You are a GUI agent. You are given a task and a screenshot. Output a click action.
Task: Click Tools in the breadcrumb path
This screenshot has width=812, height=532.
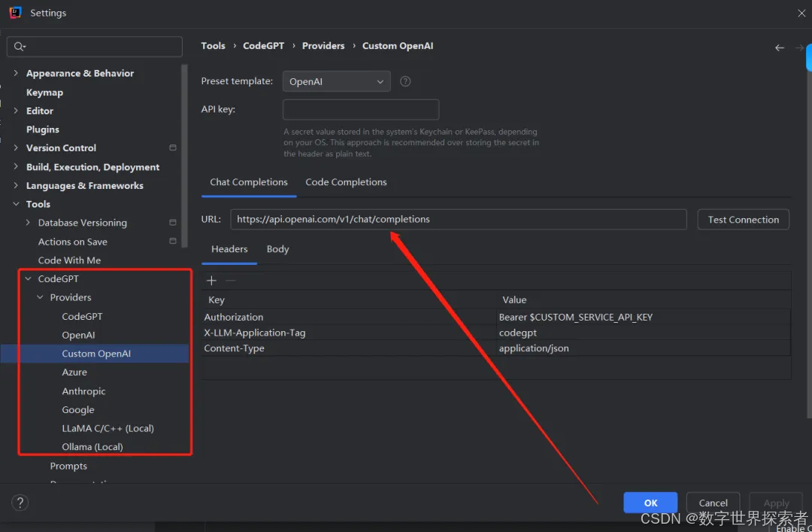[x=213, y=46]
